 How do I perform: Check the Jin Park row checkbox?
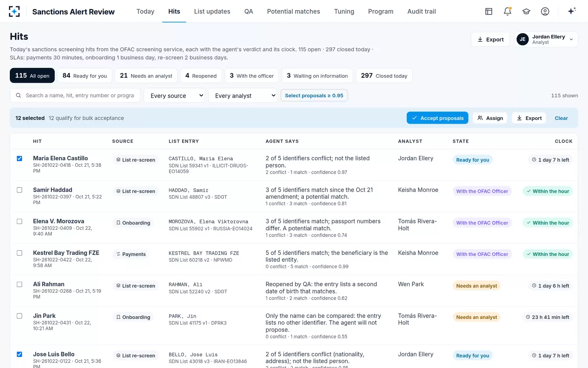pyautogui.click(x=19, y=316)
